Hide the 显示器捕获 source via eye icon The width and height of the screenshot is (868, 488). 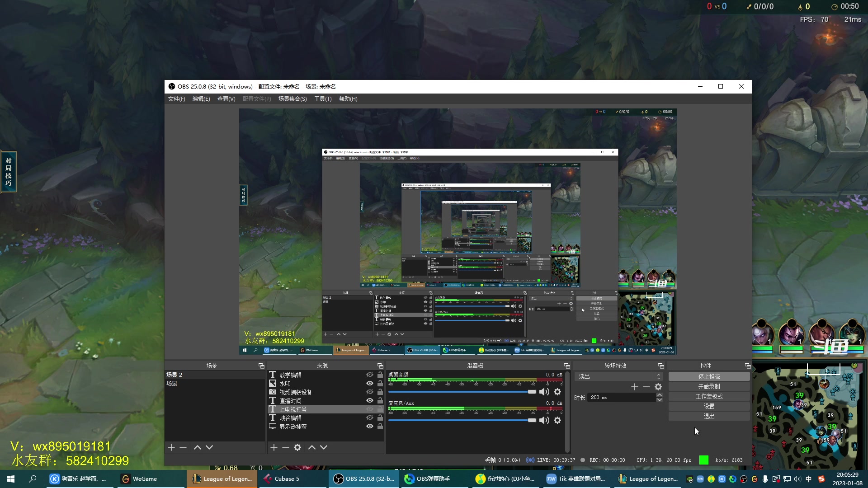pos(370,427)
